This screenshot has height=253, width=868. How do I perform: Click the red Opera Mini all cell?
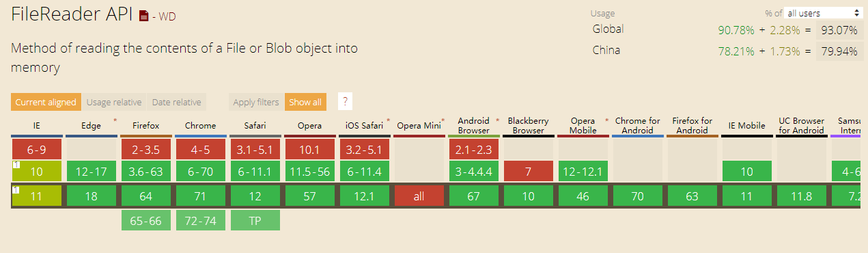pyautogui.click(x=419, y=196)
